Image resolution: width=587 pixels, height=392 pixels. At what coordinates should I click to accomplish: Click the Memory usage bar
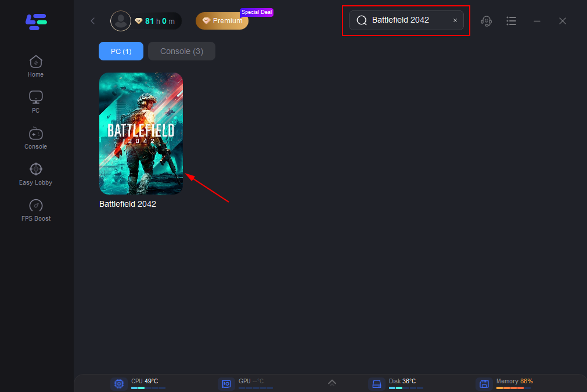coord(513,388)
